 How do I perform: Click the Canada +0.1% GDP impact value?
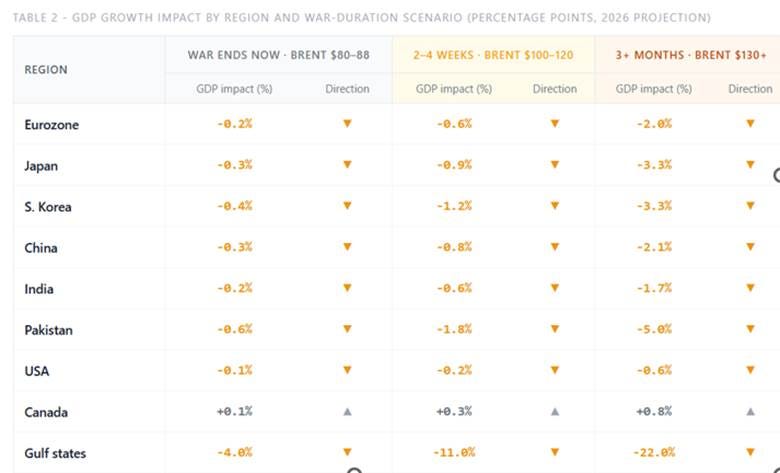(x=234, y=411)
